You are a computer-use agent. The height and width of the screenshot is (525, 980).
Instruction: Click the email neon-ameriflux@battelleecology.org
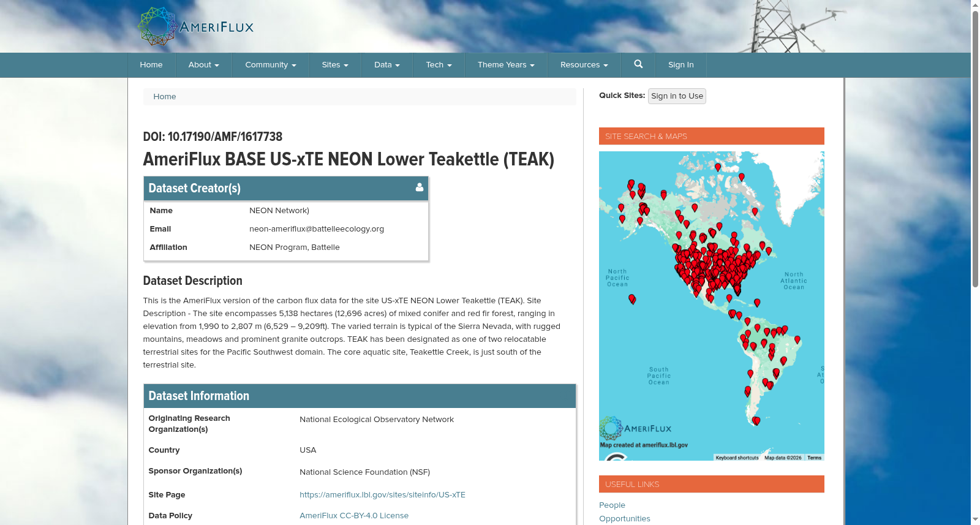click(x=317, y=229)
